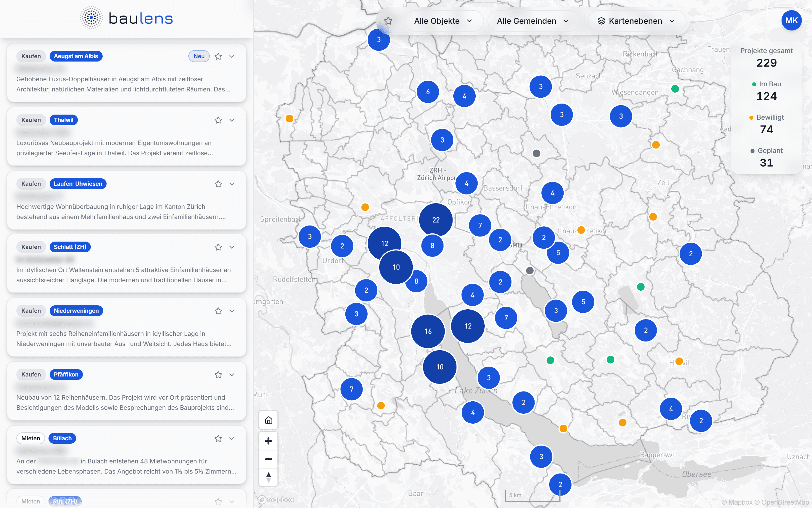Star the Thalwil project card

218,120
